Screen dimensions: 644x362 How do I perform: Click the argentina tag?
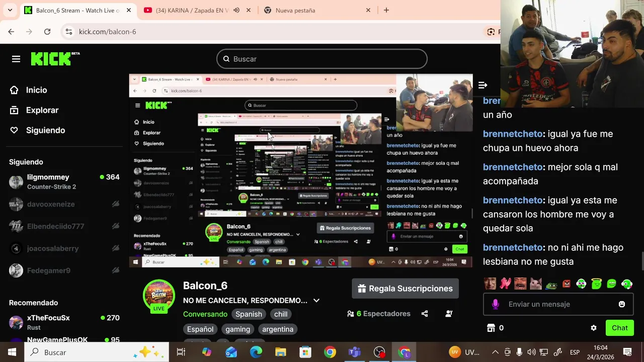278,329
